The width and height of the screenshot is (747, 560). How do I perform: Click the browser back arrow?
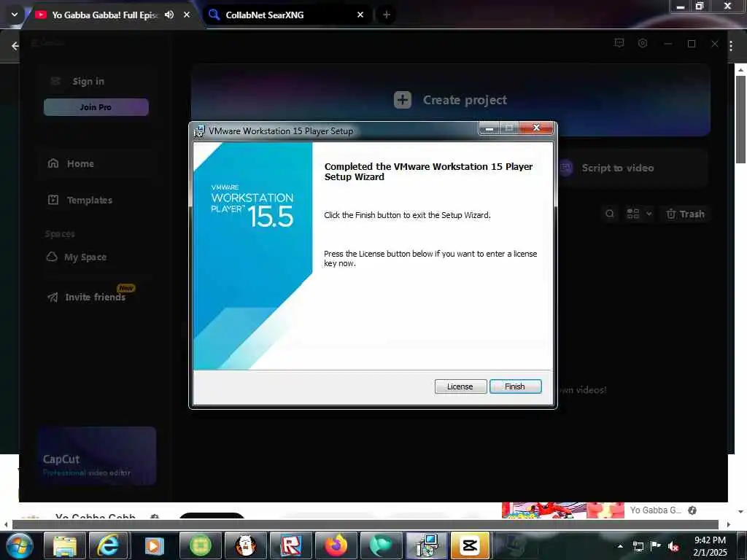coord(15,46)
